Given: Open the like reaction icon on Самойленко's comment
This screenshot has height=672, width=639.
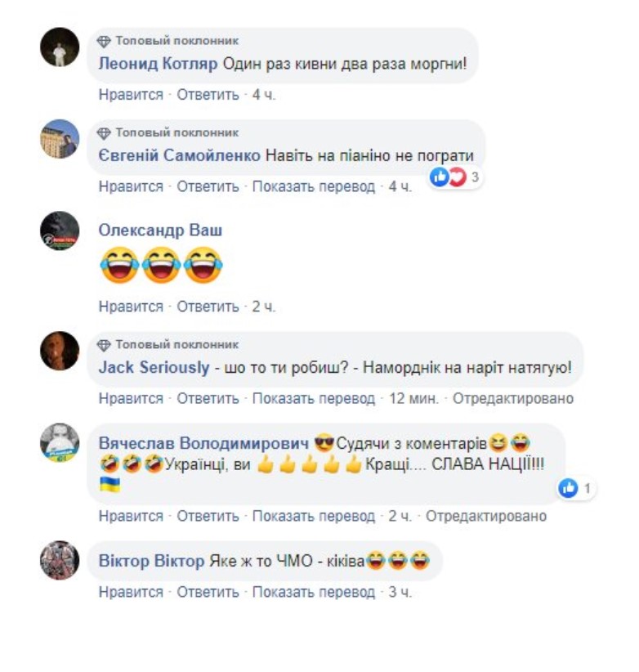Looking at the screenshot, I should point(439,177).
